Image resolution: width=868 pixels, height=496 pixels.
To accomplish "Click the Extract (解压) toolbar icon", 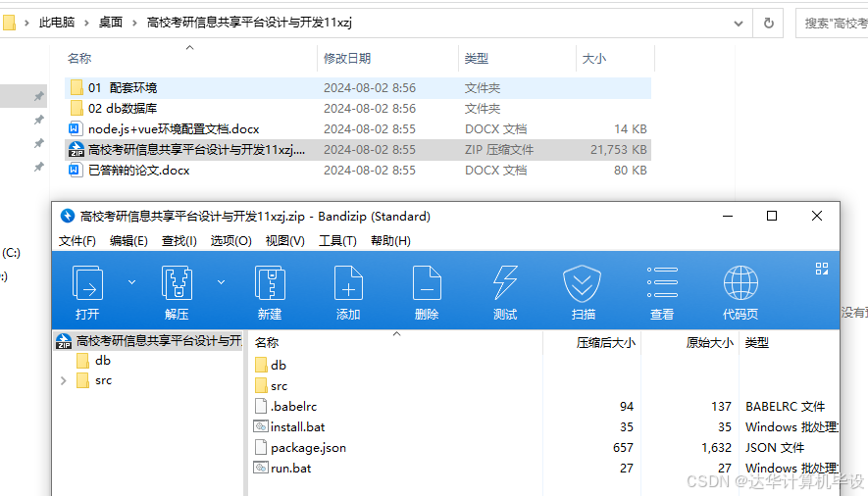I will [177, 283].
